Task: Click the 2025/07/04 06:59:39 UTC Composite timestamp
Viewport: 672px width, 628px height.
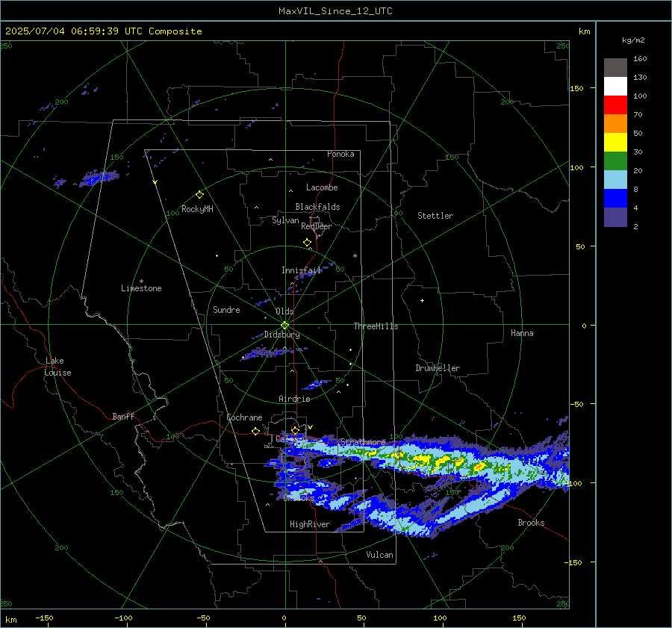Action: [103, 31]
